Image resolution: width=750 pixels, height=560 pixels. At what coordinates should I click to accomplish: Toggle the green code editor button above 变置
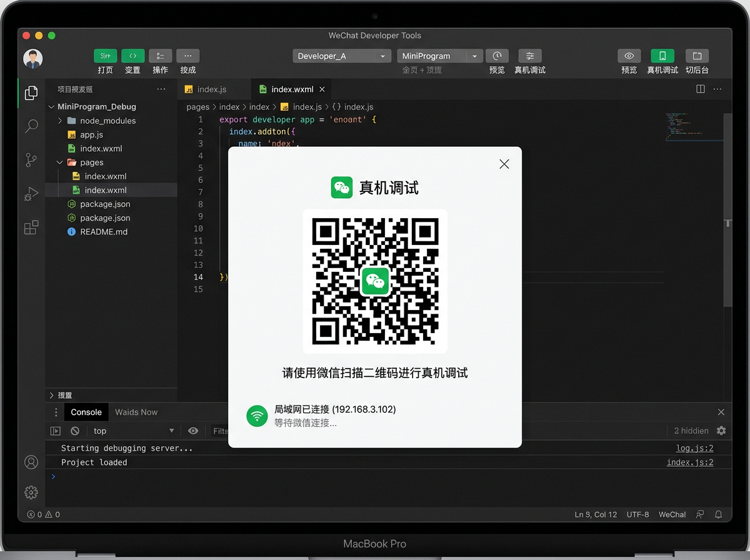pos(133,56)
